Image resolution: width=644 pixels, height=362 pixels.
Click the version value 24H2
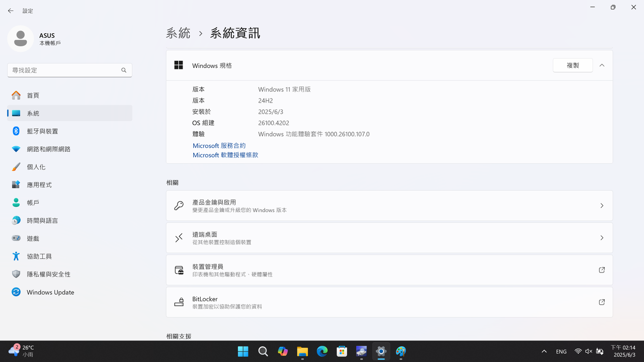[266, 101]
